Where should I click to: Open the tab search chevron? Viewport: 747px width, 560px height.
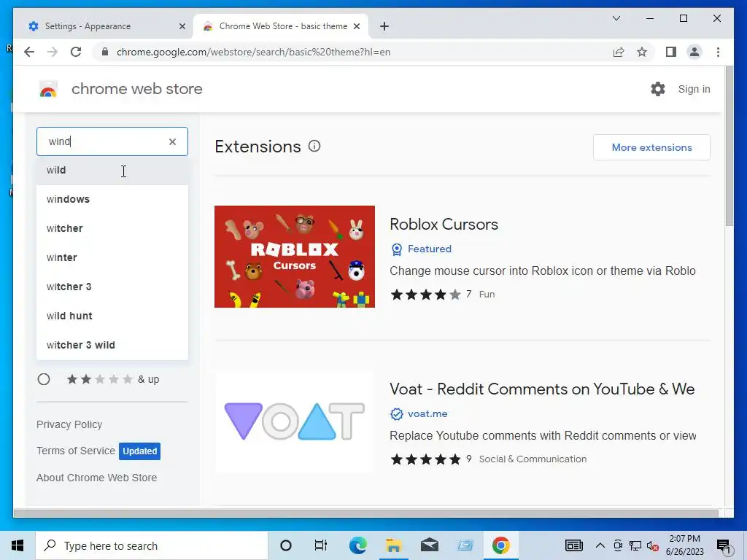616,18
